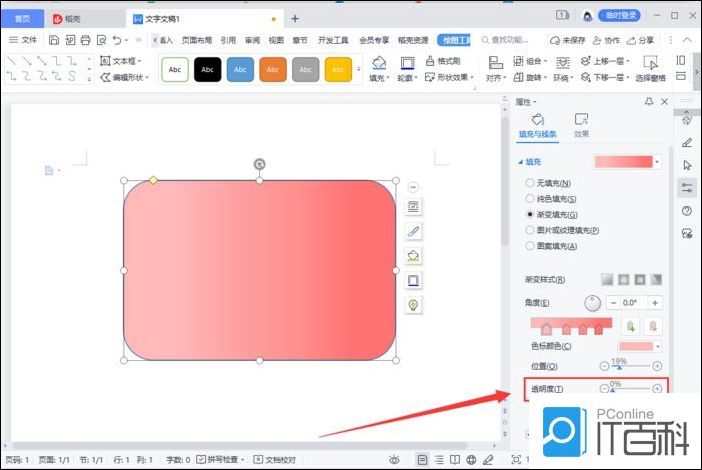Image resolution: width=702 pixels, height=470 pixels.
Task: Click the add gradient stop icon
Action: coord(631,327)
